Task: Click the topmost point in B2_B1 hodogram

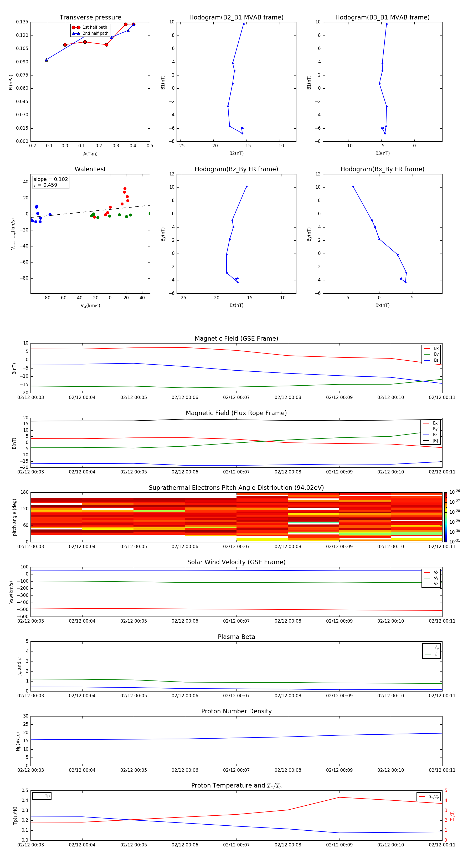Action: point(244,24)
